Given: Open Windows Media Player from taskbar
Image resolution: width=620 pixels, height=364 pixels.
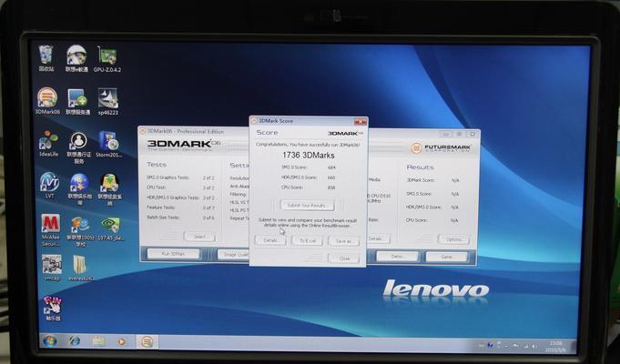Looking at the screenshot, I should pyautogui.click(x=122, y=341).
